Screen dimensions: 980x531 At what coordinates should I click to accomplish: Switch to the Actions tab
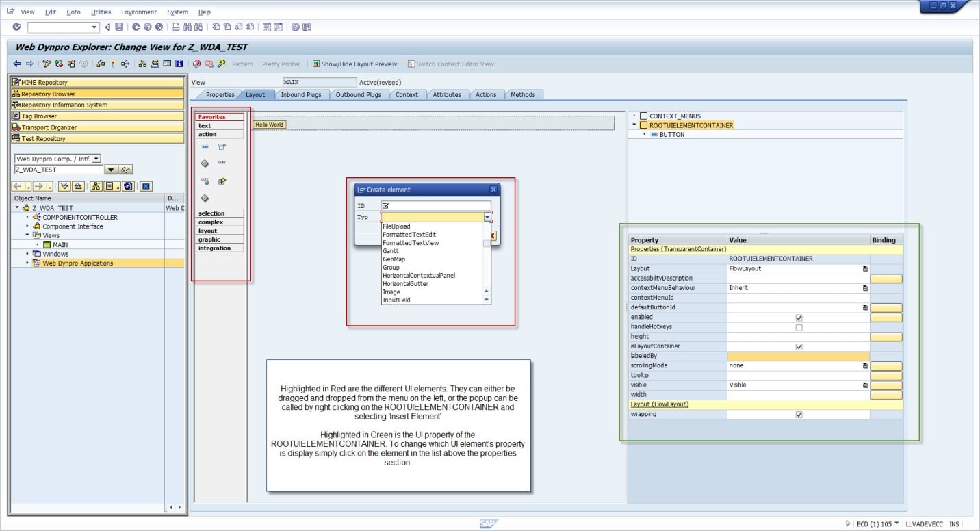click(x=486, y=94)
